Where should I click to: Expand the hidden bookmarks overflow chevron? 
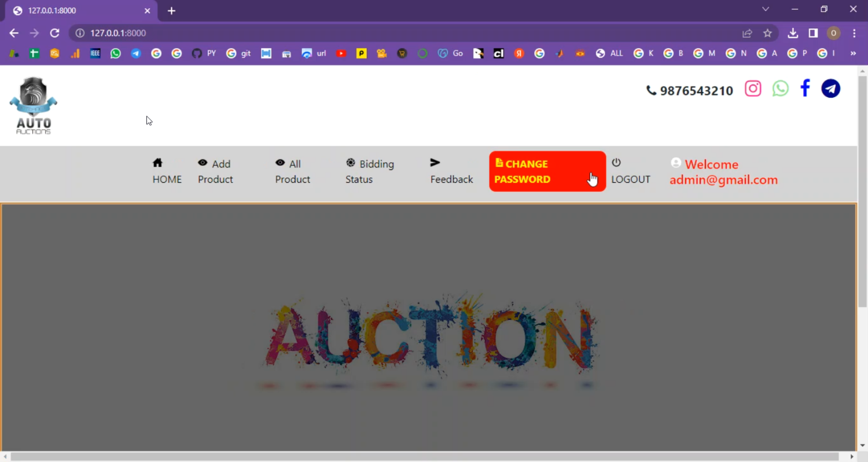click(852, 53)
